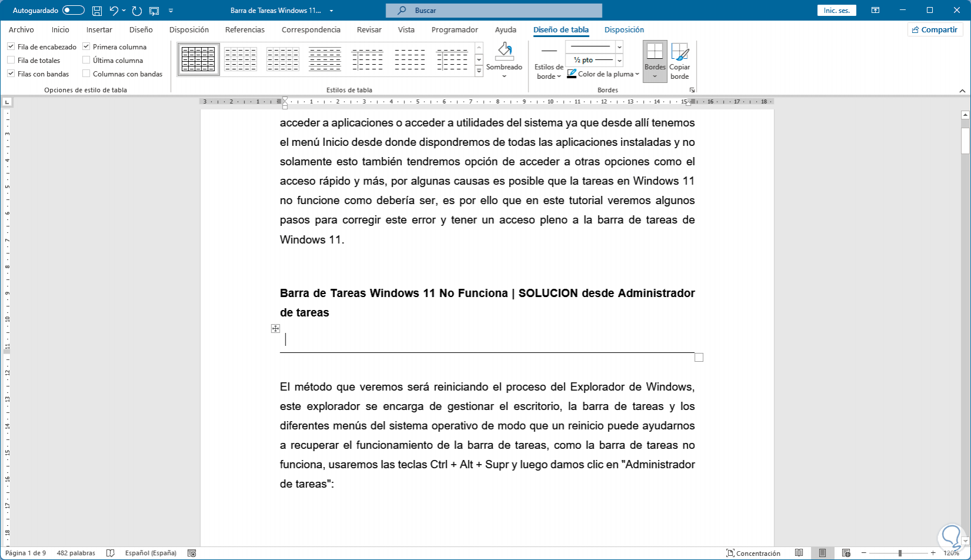Open the ½ pto line weight dropdown

(x=619, y=60)
